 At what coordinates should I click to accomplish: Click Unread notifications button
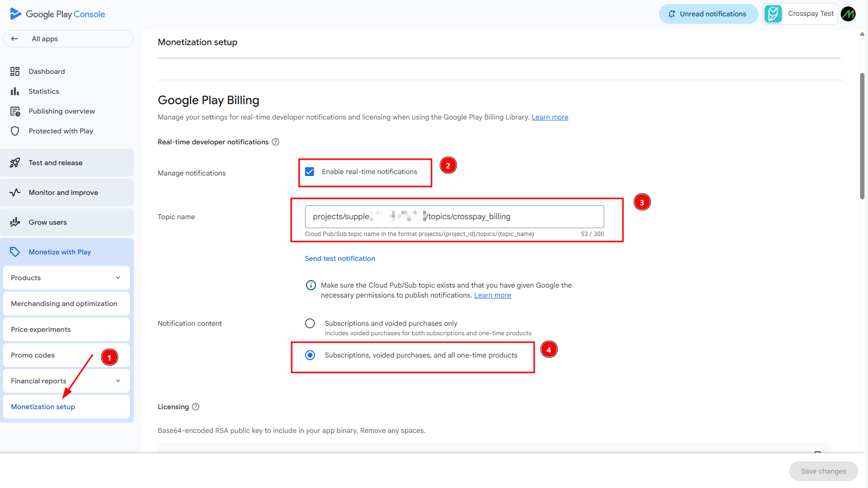(708, 14)
